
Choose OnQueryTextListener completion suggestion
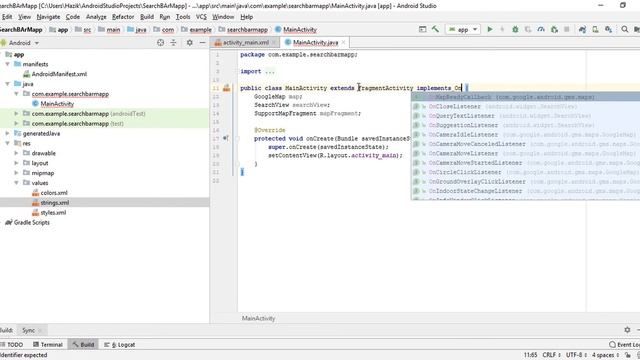tap(526, 116)
